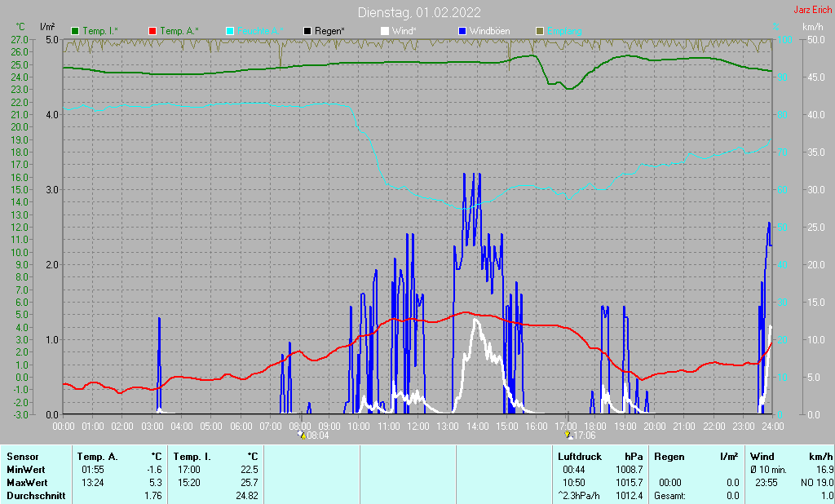Click the date title Dienstag, 01.02.2022

pos(419,12)
